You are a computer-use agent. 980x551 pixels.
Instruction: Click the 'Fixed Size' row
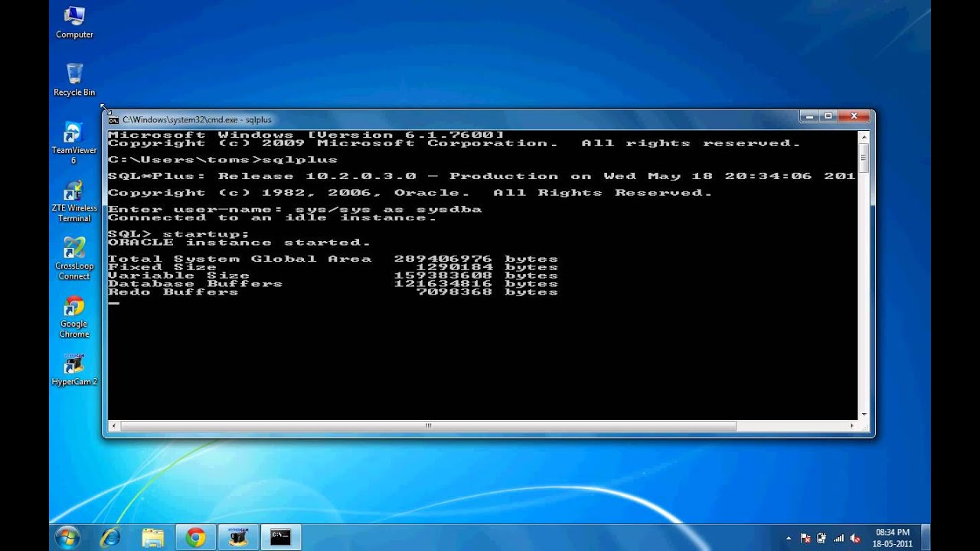333,267
